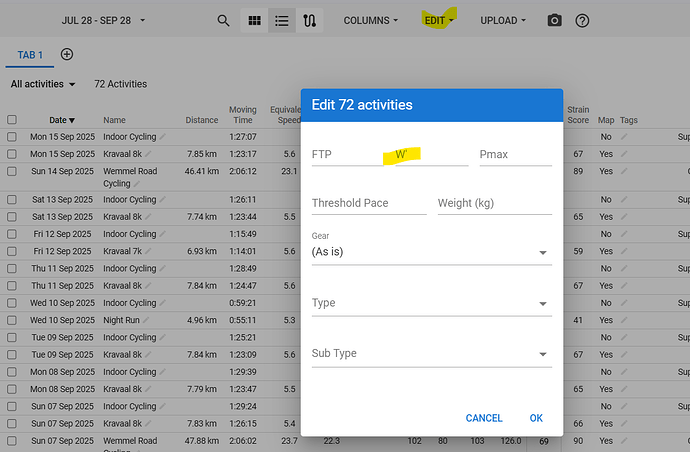Viewport: 690px width, 452px height.
Task: Sort by Map column header
Action: pyautogui.click(x=606, y=120)
